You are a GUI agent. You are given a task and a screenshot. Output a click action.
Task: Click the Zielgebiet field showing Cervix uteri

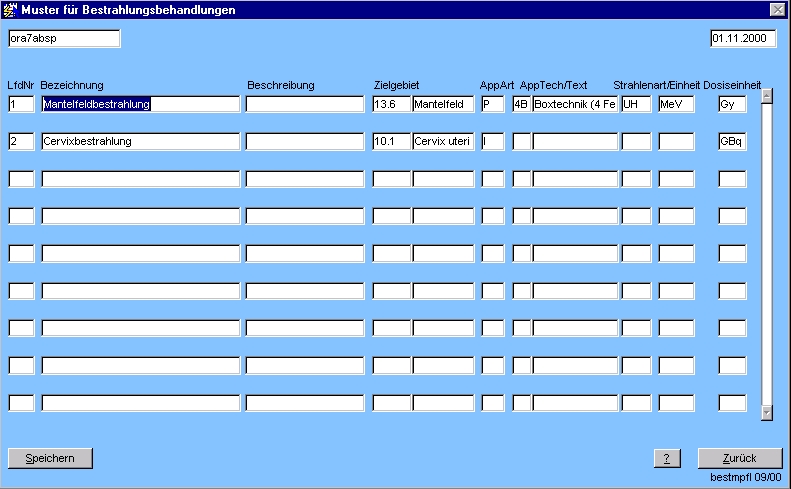[x=443, y=142]
